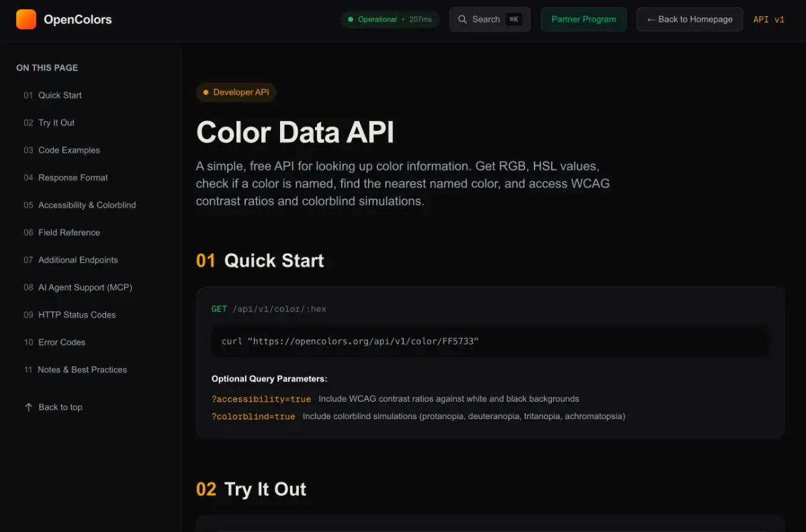Viewport: 806px width, 532px height.
Task: Click the Back to Homepage button
Action: [689, 19]
